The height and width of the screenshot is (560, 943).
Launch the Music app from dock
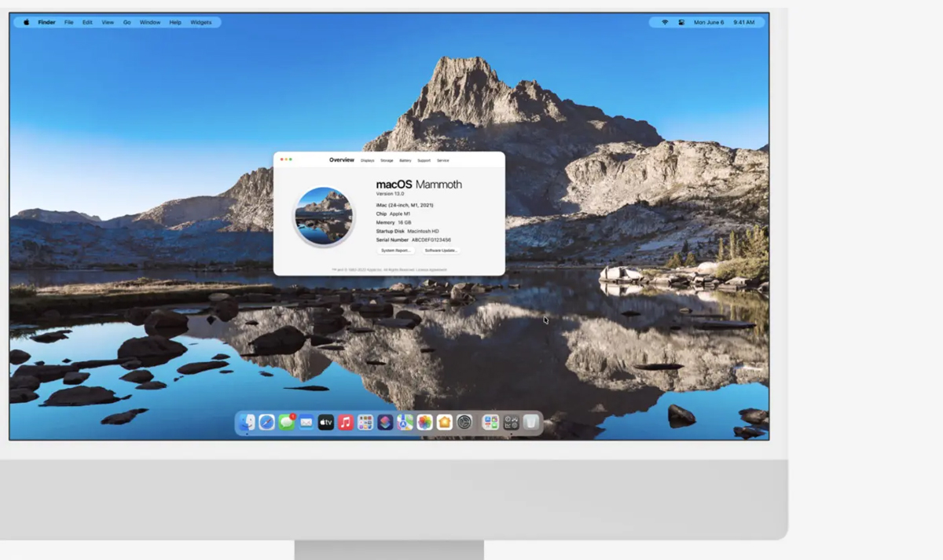346,423
